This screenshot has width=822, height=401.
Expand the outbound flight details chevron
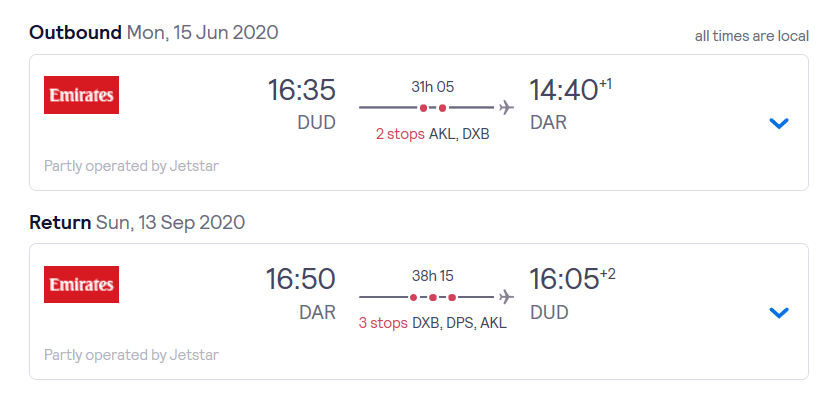click(x=779, y=123)
